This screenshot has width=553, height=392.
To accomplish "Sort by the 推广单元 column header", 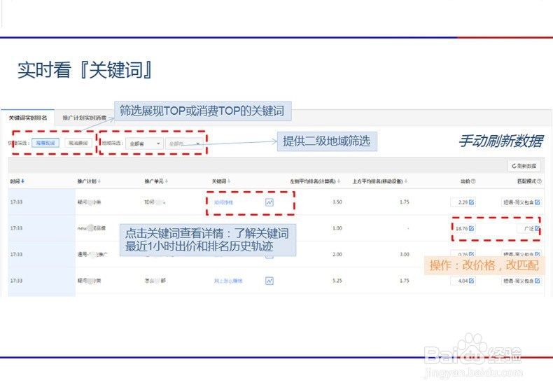I will coord(156,181).
